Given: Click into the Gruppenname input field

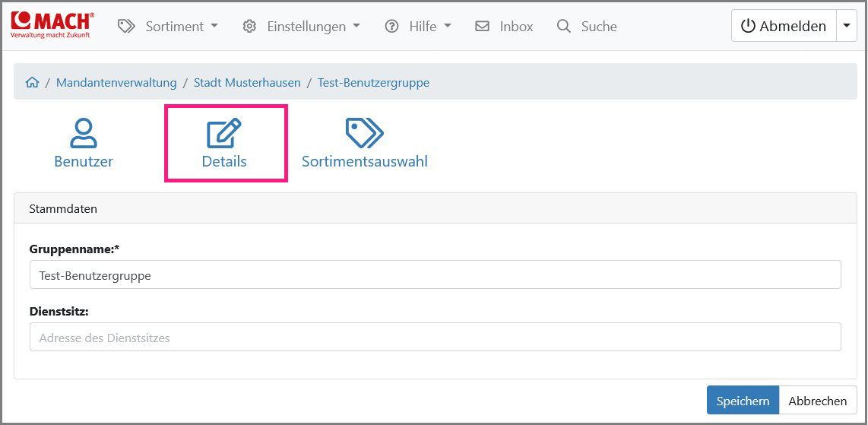Looking at the screenshot, I should click(435, 274).
